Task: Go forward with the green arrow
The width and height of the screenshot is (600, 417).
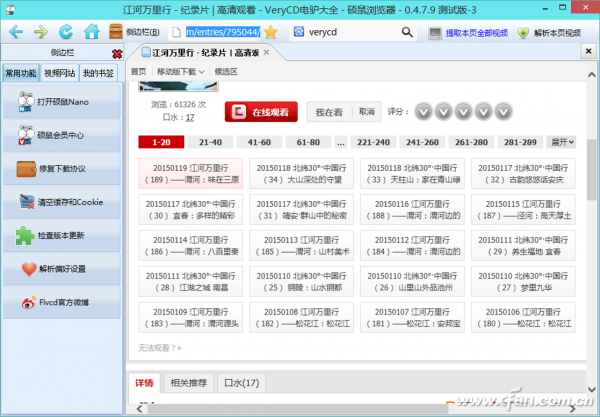Action: tap(41, 32)
